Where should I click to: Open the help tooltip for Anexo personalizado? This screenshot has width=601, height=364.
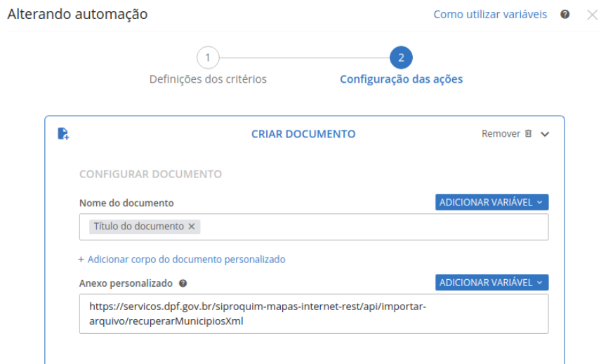point(183,283)
